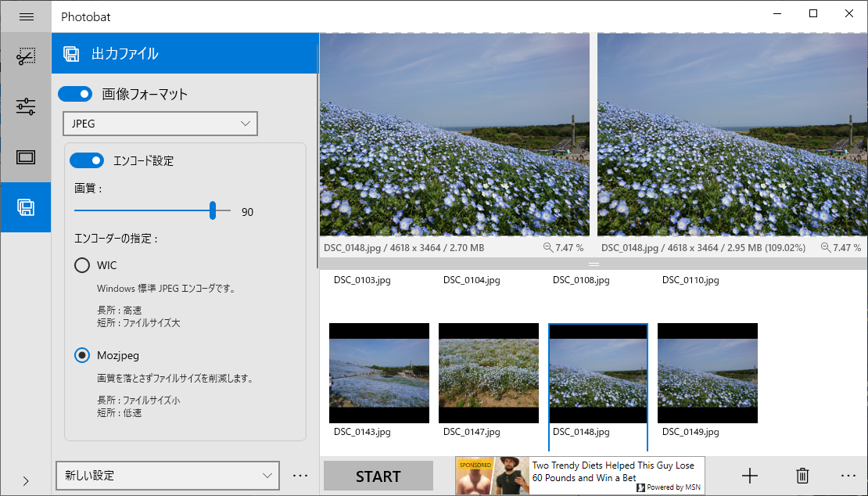
Task: Select the crop tool in the sidebar
Action: [26, 56]
